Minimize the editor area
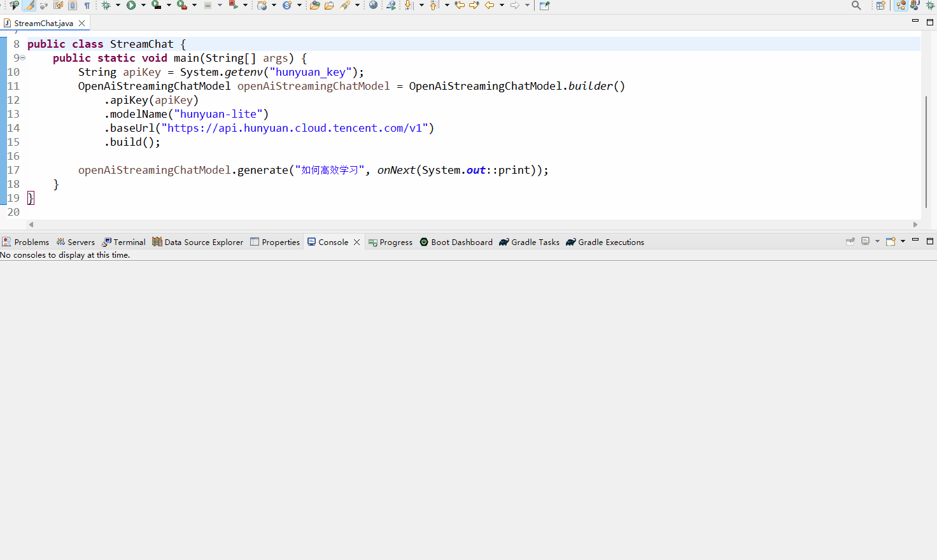This screenshot has width=937, height=560. (x=915, y=21)
